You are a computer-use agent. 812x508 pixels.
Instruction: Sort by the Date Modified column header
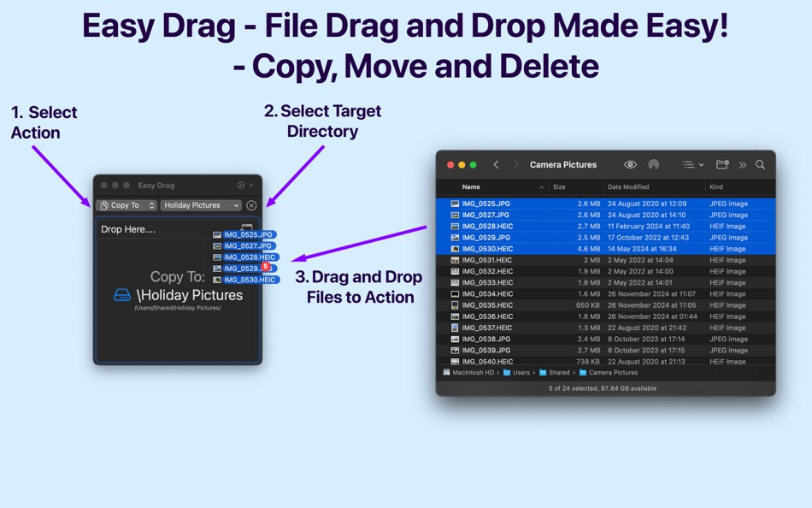(x=628, y=186)
